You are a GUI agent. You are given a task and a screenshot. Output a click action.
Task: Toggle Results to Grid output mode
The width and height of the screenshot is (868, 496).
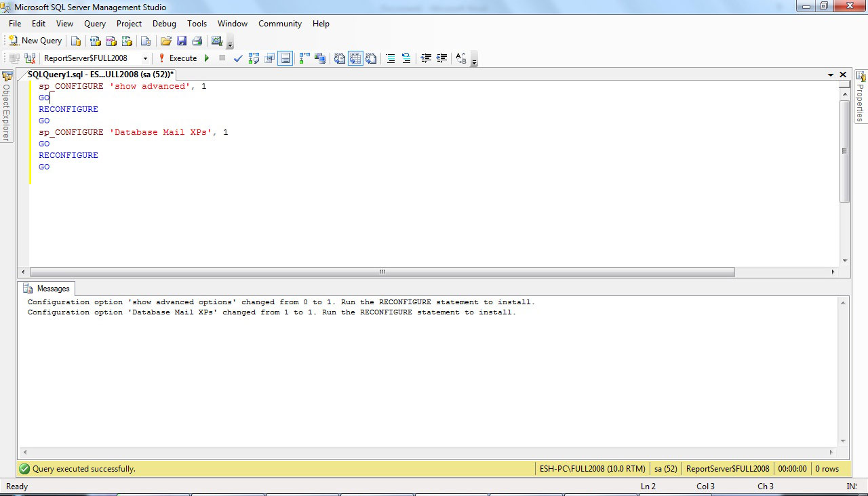pyautogui.click(x=355, y=58)
